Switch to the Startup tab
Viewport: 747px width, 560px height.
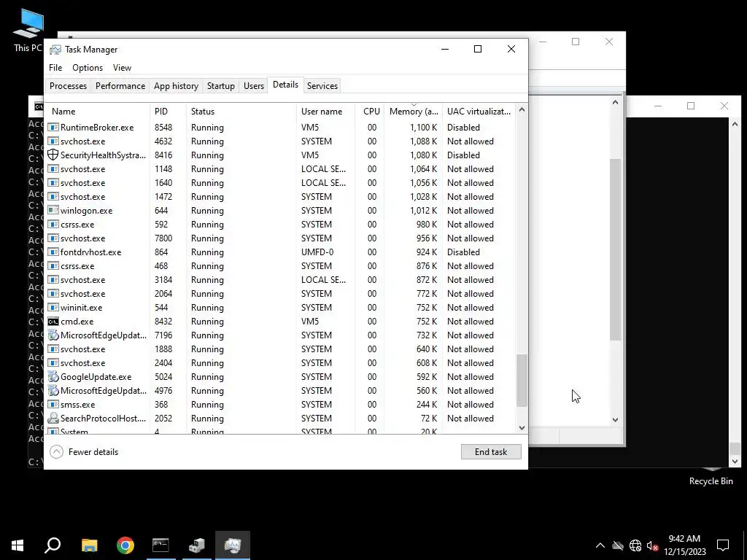pyautogui.click(x=220, y=86)
